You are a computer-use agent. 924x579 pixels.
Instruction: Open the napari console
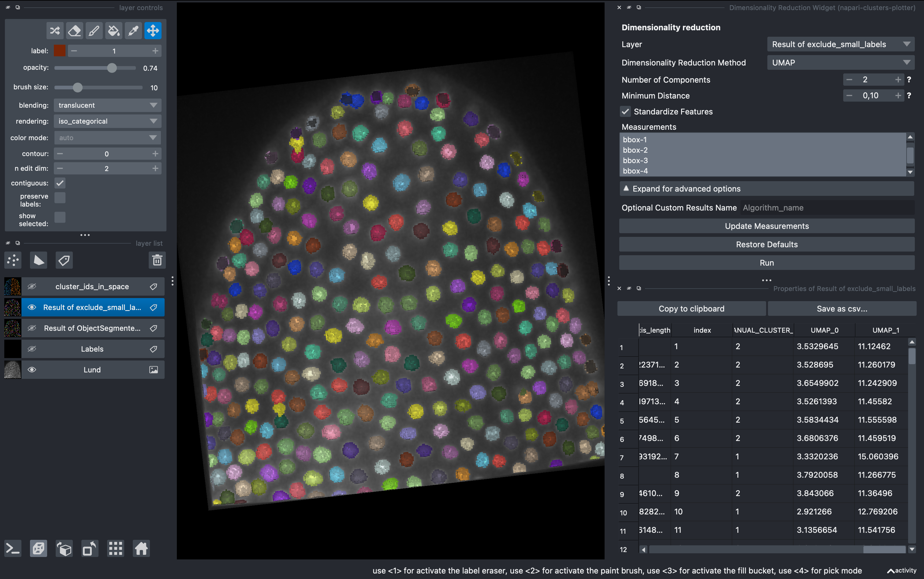click(13, 549)
